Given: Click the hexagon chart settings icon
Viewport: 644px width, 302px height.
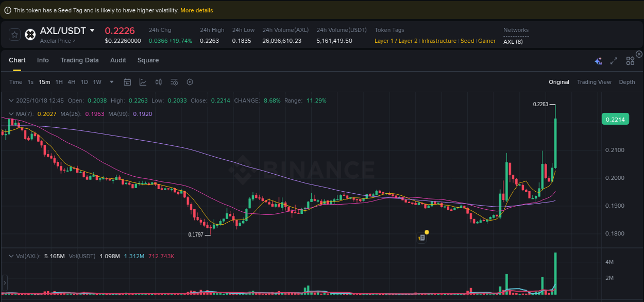Looking at the screenshot, I should click(x=190, y=82).
